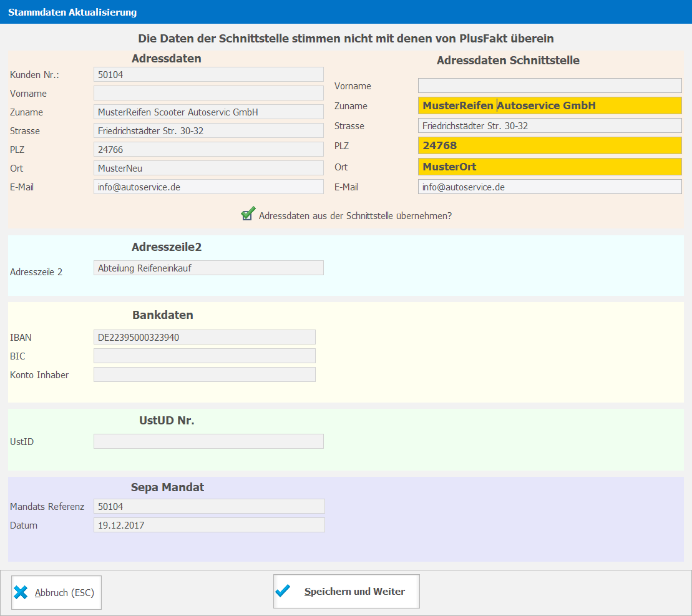Click the Bankdaten section heading
The height and width of the screenshot is (616, 692).
pyautogui.click(x=163, y=315)
